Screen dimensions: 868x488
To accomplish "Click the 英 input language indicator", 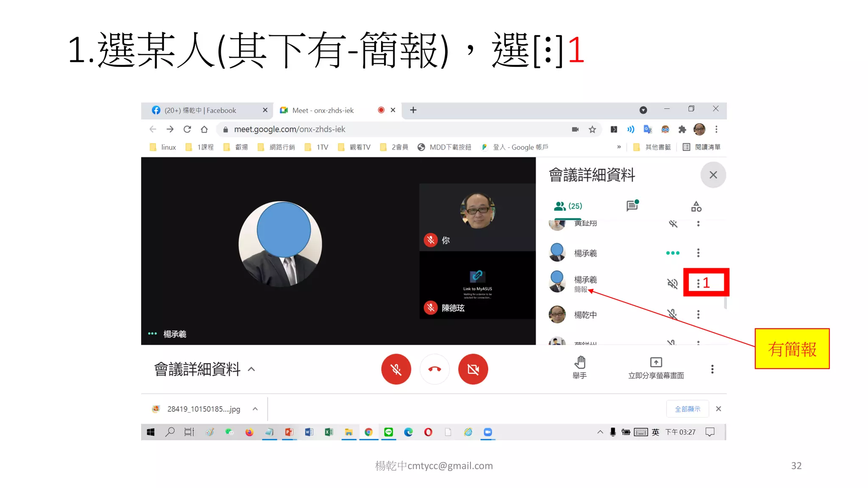I will point(656,432).
